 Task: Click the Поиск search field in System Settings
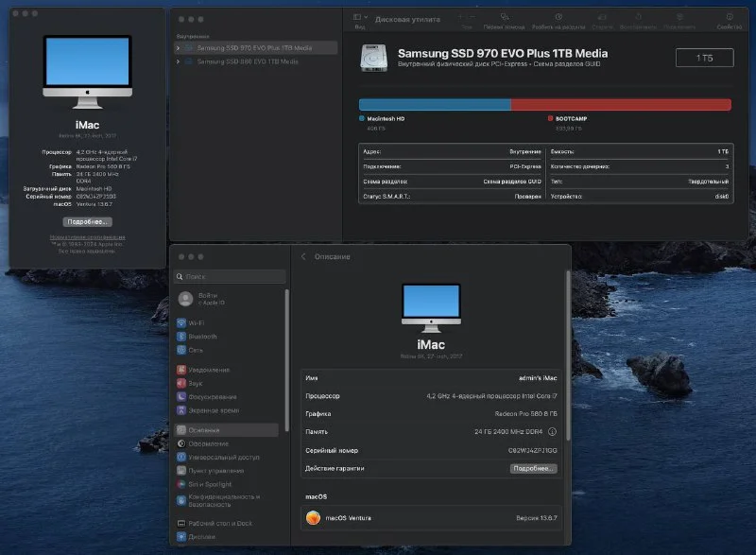click(232, 276)
